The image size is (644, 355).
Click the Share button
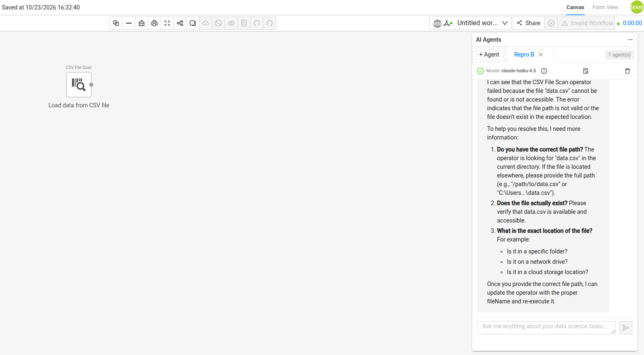528,23
